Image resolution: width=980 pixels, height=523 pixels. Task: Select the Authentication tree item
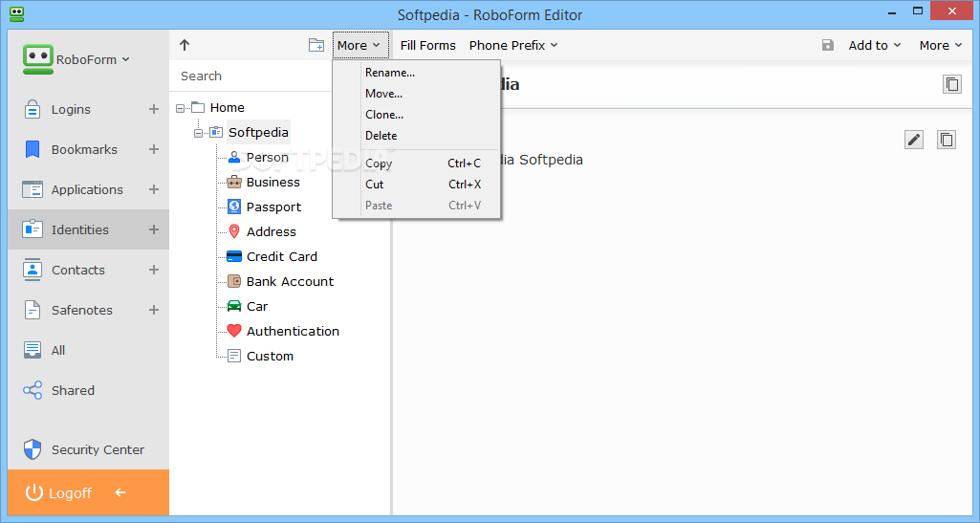tap(283, 331)
